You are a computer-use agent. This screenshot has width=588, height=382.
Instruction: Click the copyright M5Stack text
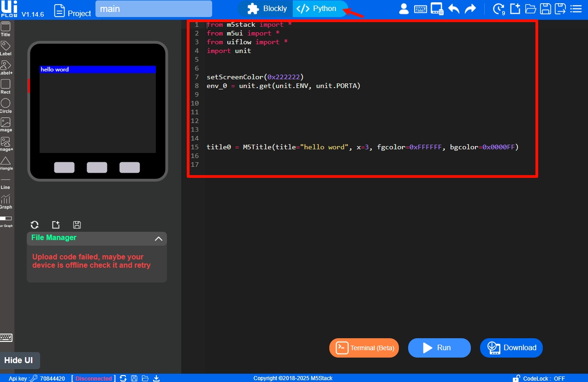click(293, 378)
